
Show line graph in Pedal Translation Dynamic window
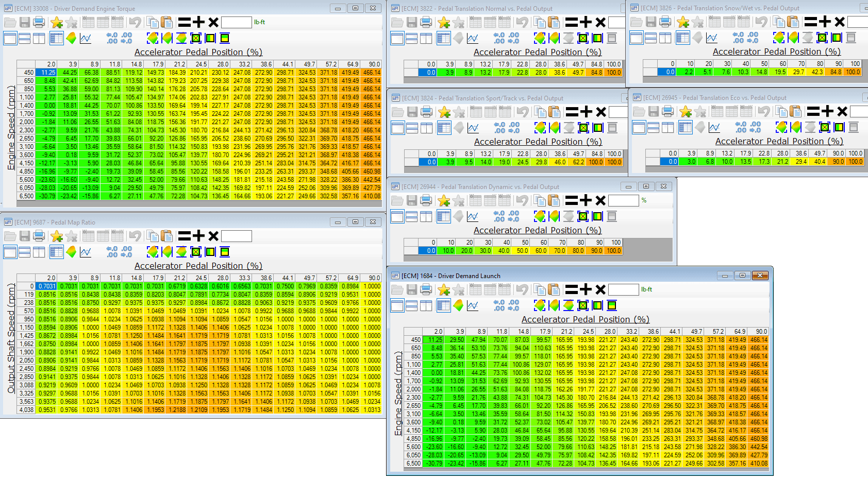coord(473,216)
